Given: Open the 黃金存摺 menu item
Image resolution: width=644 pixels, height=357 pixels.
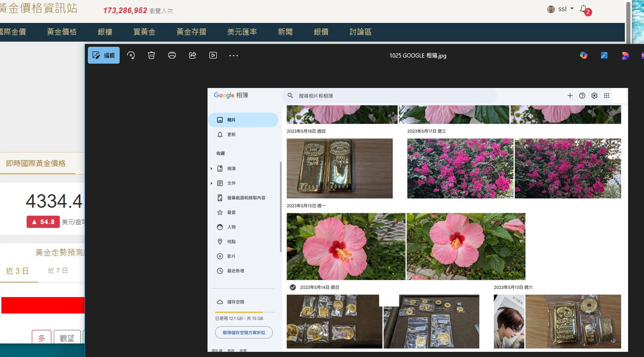Looking at the screenshot, I should click(191, 32).
